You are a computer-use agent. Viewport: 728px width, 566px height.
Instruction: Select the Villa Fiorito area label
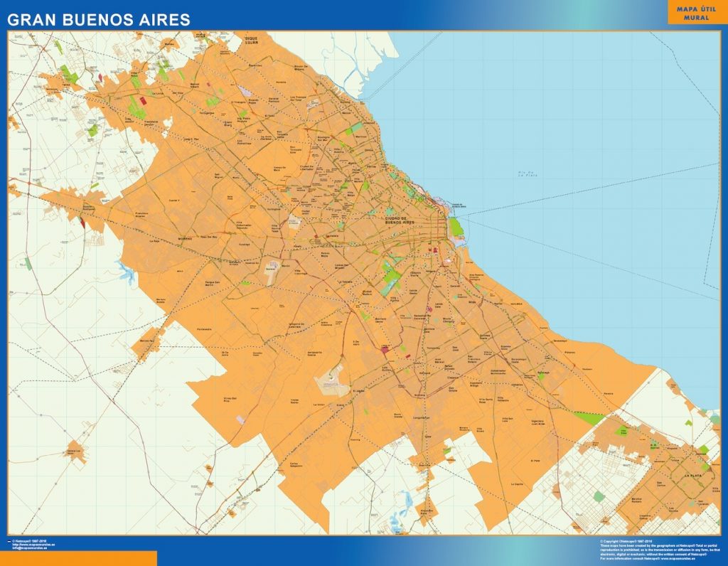pyautogui.click(x=393, y=299)
